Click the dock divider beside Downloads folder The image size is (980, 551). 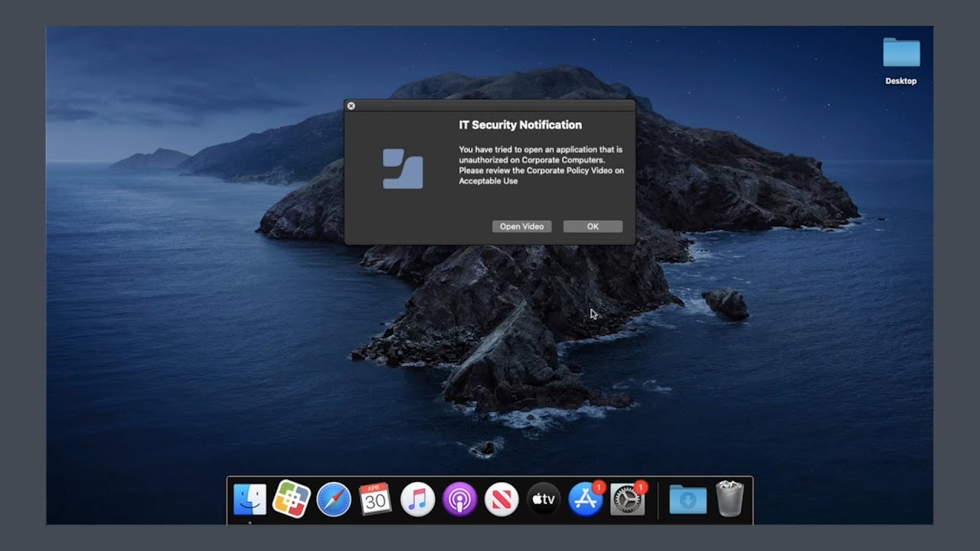(x=658, y=500)
